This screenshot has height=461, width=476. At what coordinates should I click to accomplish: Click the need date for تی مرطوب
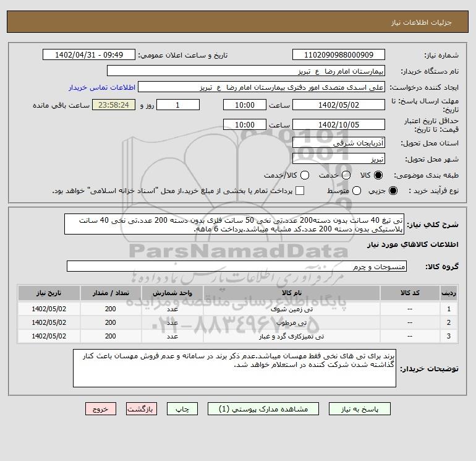pyautogui.click(x=49, y=323)
